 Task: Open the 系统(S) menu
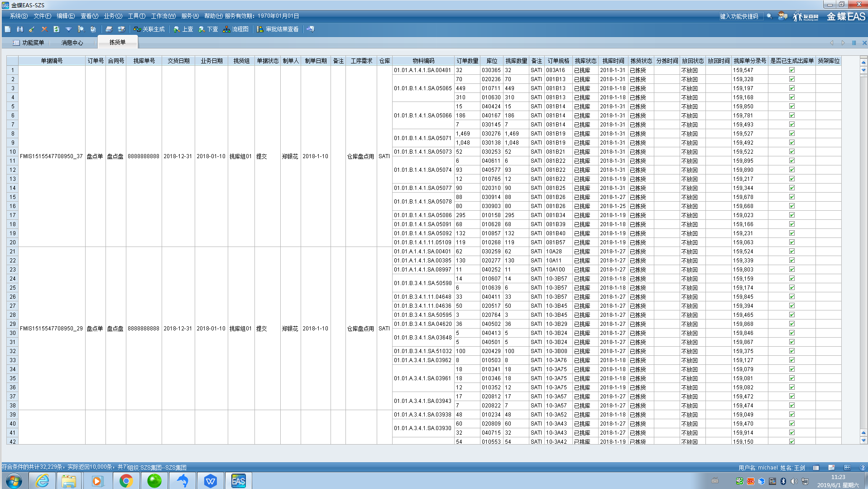click(x=19, y=16)
